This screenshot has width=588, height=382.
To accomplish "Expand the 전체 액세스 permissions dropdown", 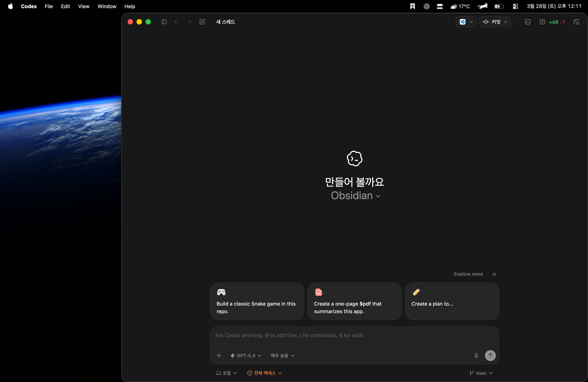I will coord(264,373).
